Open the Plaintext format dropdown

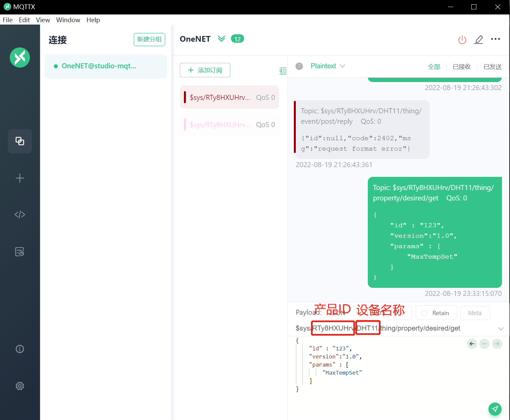click(328, 66)
